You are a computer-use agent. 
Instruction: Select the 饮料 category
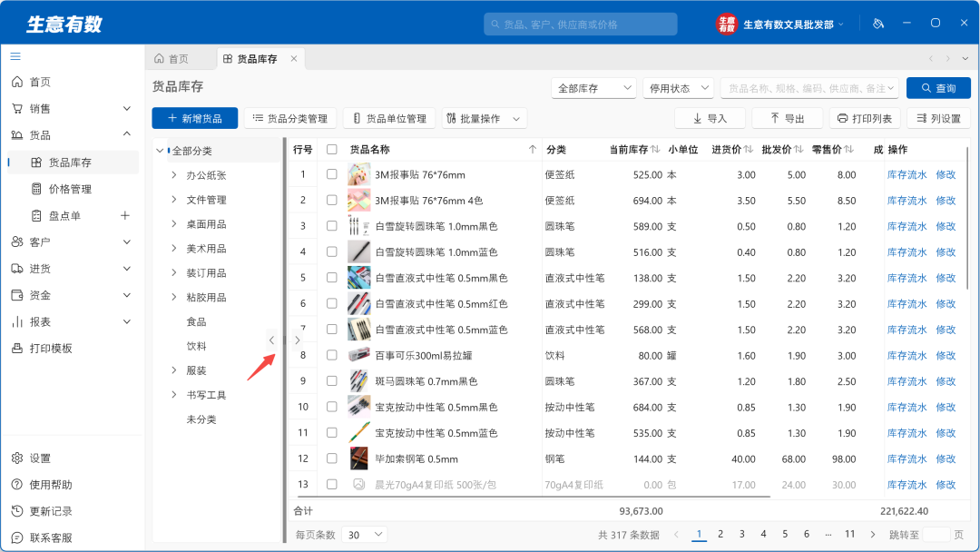pyautogui.click(x=196, y=346)
